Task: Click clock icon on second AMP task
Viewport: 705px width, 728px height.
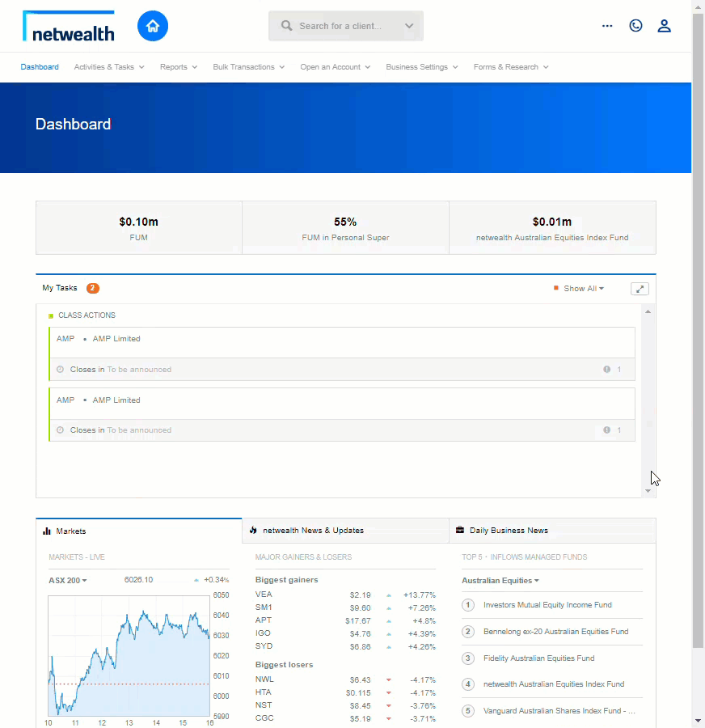Action: (x=60, y=430)
